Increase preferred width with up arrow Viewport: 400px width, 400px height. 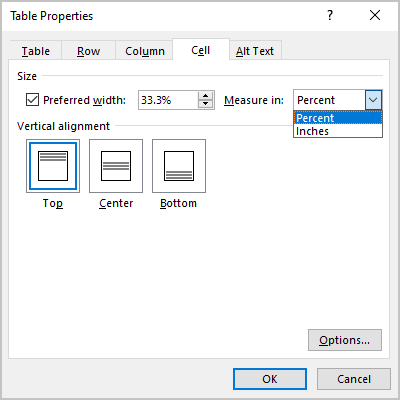[x=206, y=96]
